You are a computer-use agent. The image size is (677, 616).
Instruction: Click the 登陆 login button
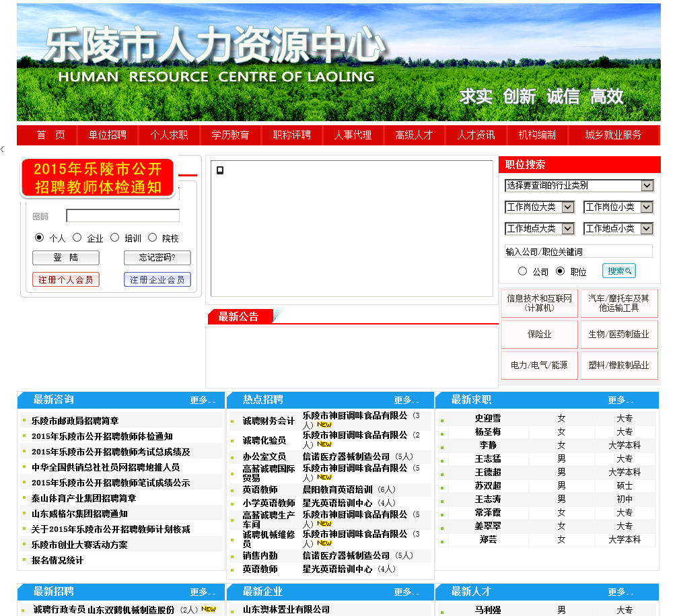point(66,258)
